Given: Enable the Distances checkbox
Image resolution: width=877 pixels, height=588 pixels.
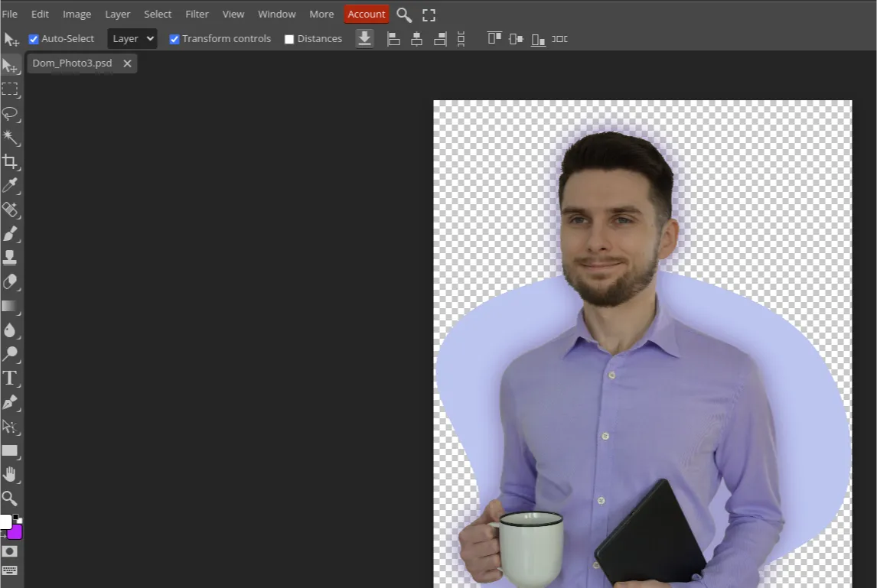Looking at the screenshot, I should (289, 38).
